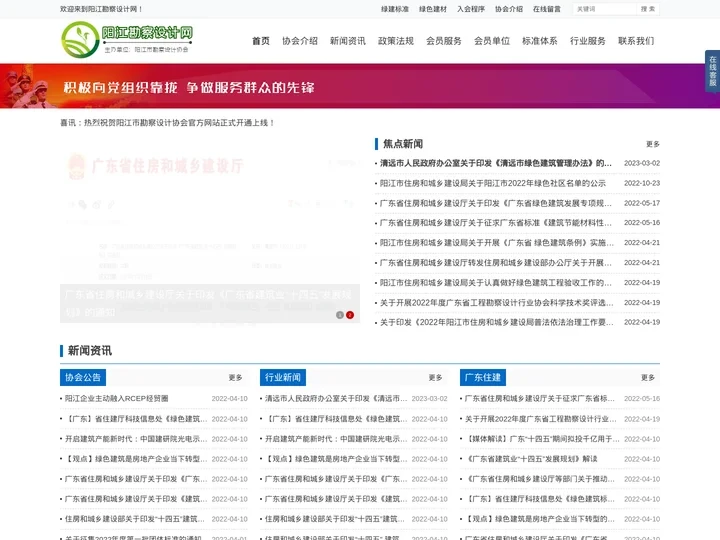The width and height of the screenshot is (720, 540).
Task: Click the red party-building banner
Action: coord(360,86)
